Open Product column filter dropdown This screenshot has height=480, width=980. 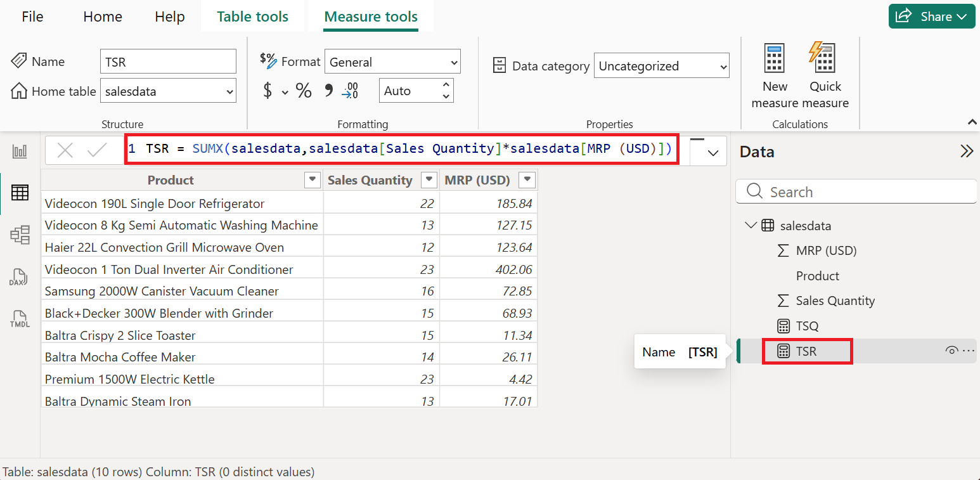(312, 180)
